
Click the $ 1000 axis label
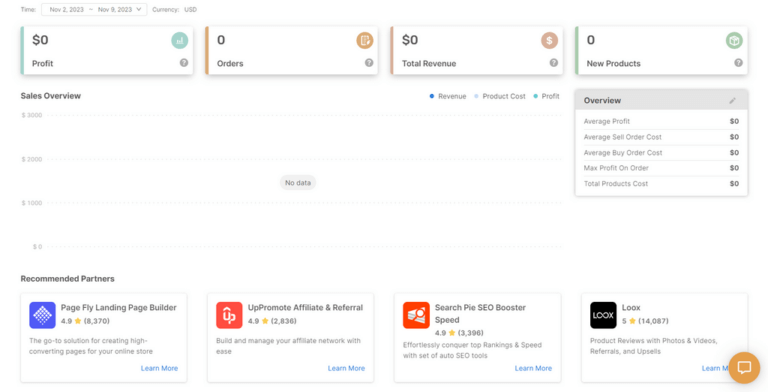click(32, 203)
